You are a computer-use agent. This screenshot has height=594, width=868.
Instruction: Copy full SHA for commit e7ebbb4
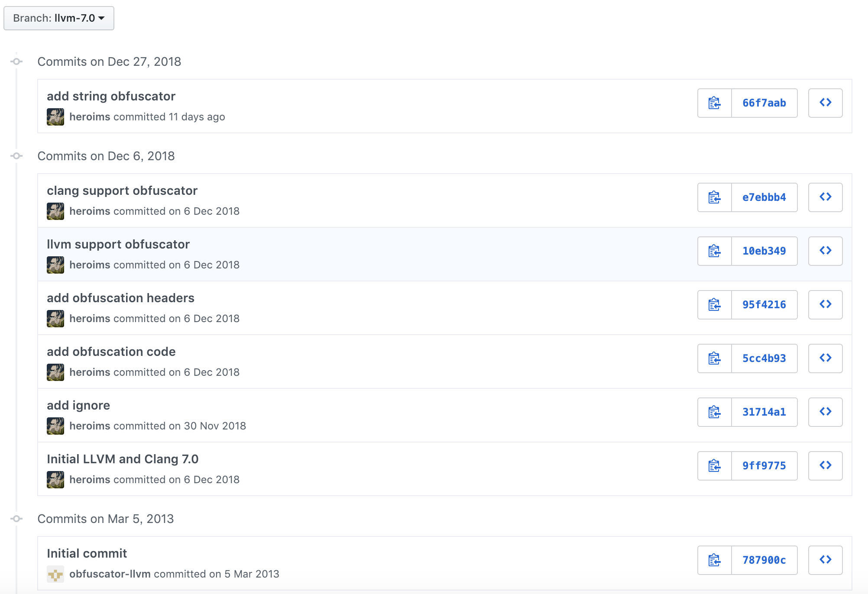click(714, 197)
